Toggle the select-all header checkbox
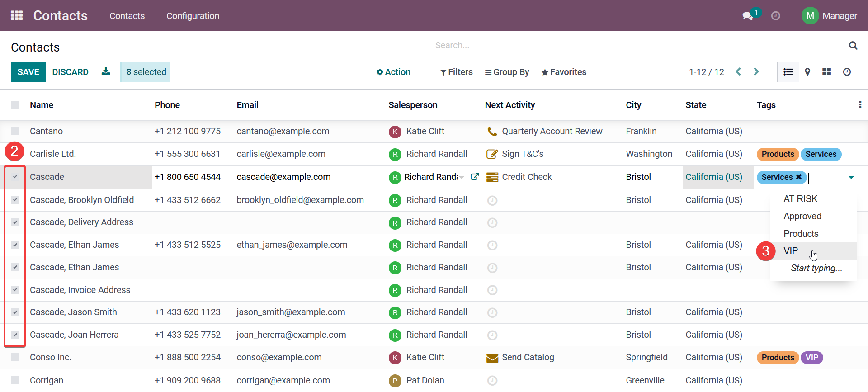 [15, 105]
